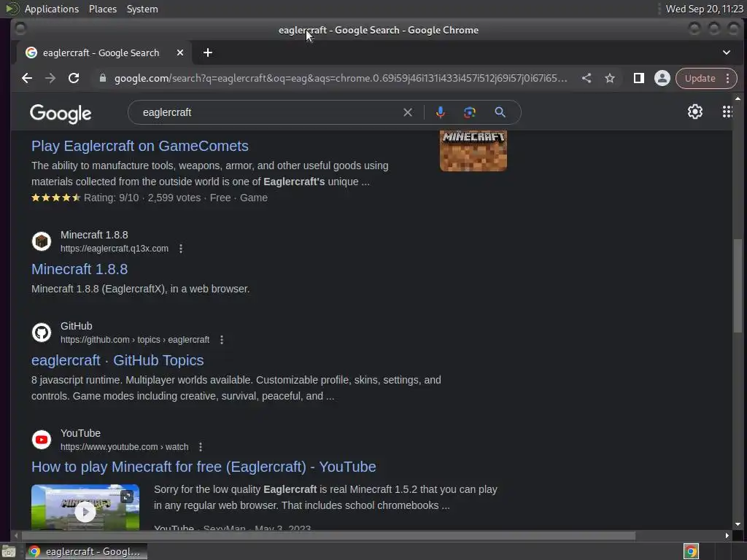Click the vertical scrollbar thumb
Viewport: 747px width, 560px height.
click(x=738, y=286)
